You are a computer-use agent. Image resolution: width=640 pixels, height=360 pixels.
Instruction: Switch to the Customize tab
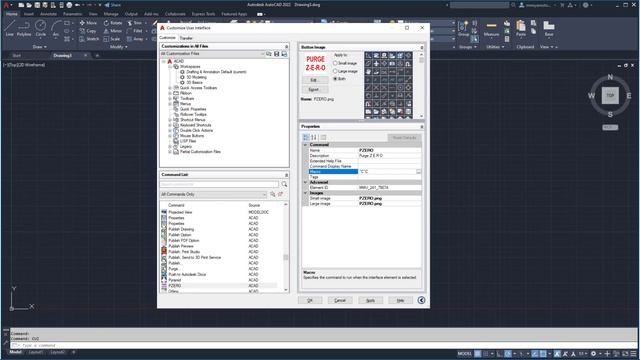pos(167,38)
